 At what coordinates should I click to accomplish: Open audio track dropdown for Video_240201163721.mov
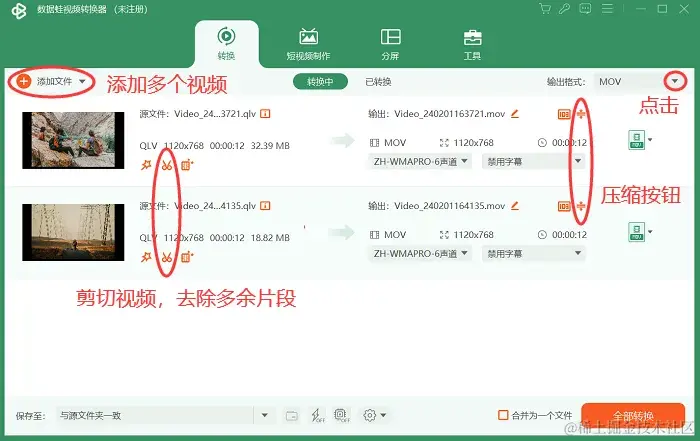[x=420, y=161]
